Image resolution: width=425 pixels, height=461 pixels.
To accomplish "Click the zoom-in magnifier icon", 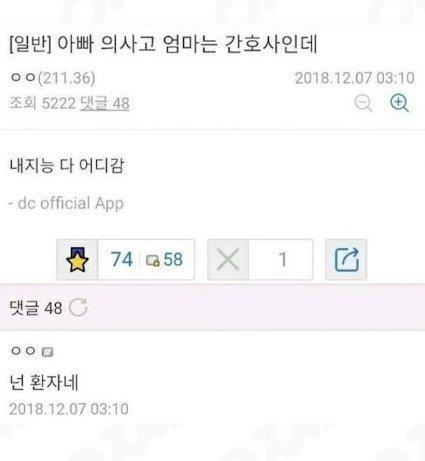I will coord(399,103).
